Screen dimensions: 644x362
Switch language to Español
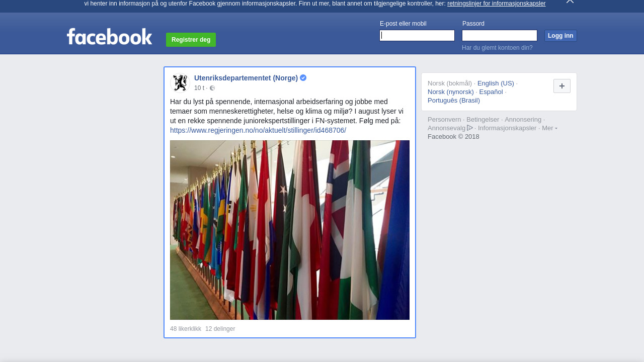coord(491,92)
